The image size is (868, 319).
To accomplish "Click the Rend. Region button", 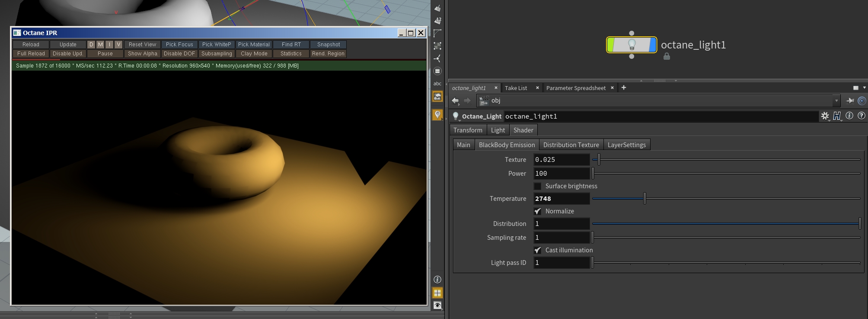I will pyautogui.click(x=329, y=54).
